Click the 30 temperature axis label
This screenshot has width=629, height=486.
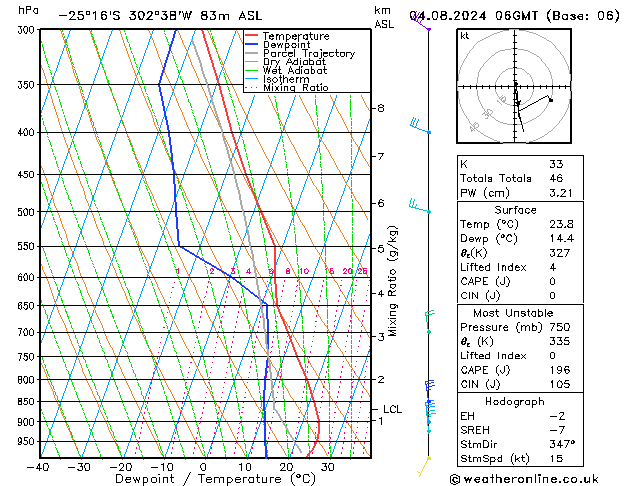[327, 467]
